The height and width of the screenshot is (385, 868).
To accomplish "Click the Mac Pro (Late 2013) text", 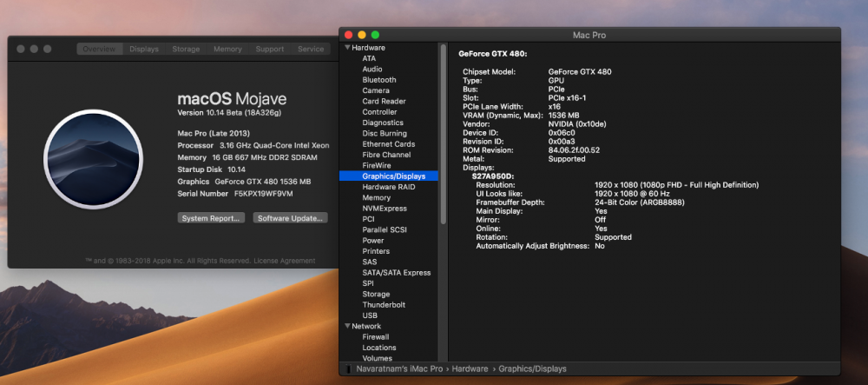I will [214, 134].
